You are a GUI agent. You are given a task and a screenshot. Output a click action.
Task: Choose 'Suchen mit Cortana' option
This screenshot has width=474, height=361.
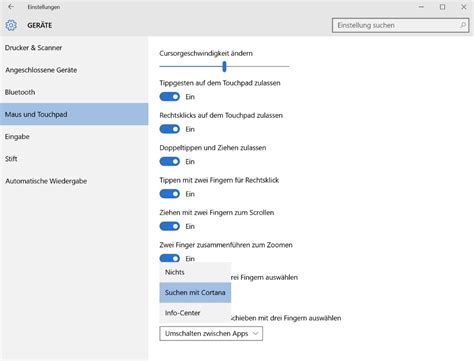click(x=195, y=292)
